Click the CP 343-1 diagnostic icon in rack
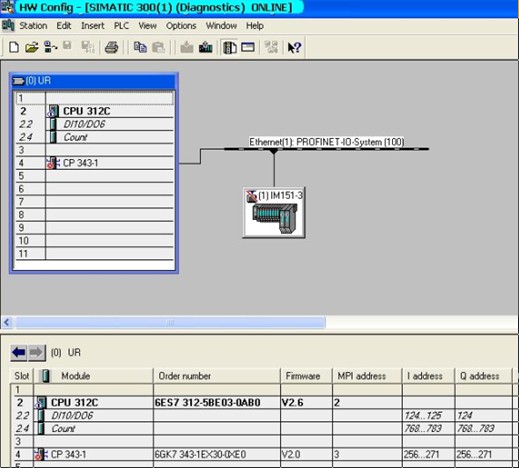This screenshot has width=519, height=468. pyautogui.click(x=53, y=163)
